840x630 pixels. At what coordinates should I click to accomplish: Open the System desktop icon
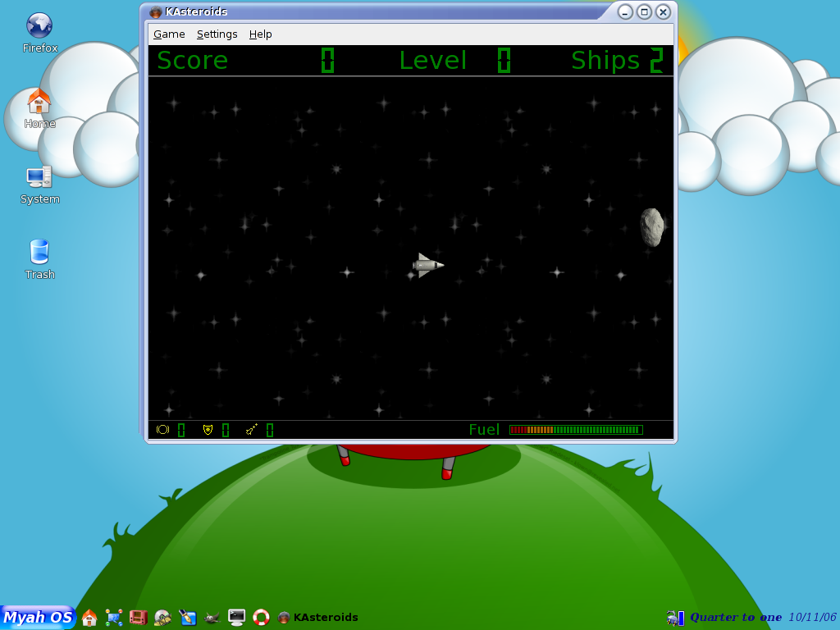39,185
